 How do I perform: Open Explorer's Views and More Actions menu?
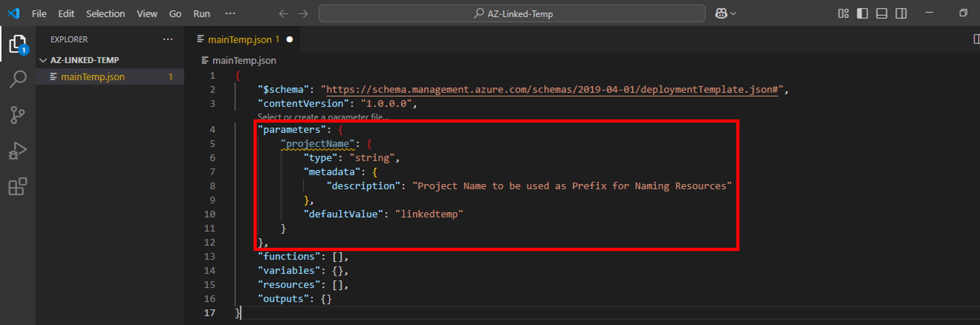168,39
